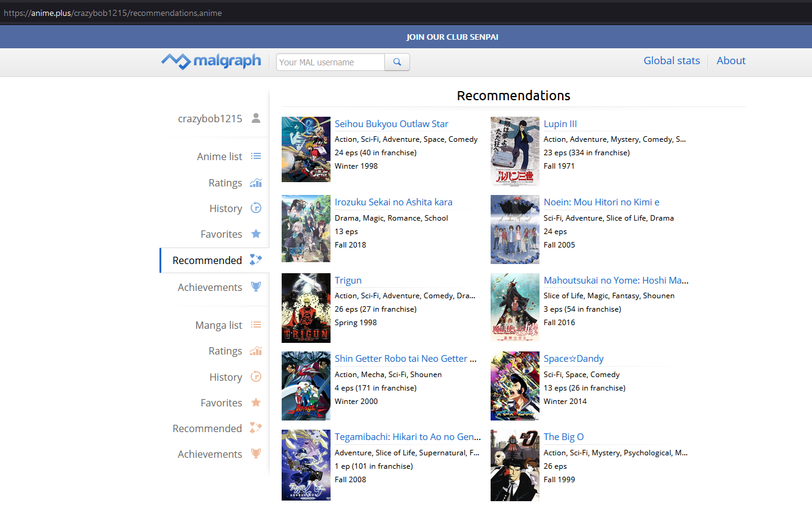Click the anime Ratings chart icon
812x525 pixels.
[256, 183]
